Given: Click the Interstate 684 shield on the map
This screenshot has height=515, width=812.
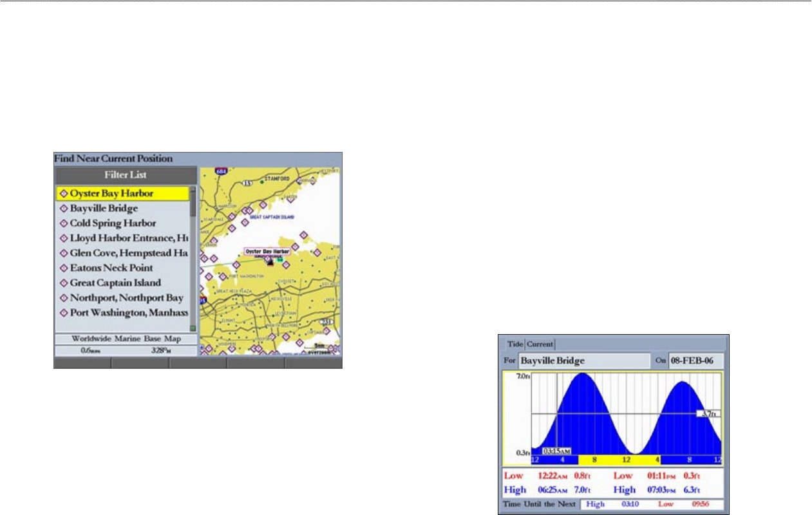Looking at the screenshot, I should (222, 172).
